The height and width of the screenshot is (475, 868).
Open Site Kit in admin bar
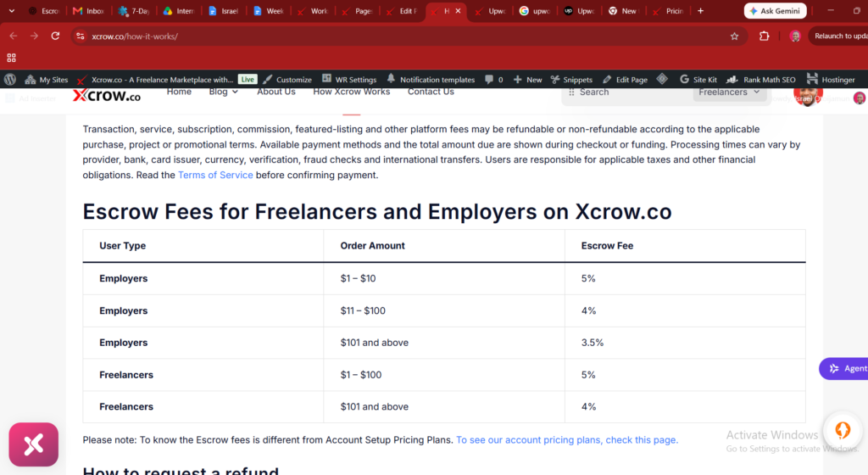pyautogui.click(x=698, y=79)
